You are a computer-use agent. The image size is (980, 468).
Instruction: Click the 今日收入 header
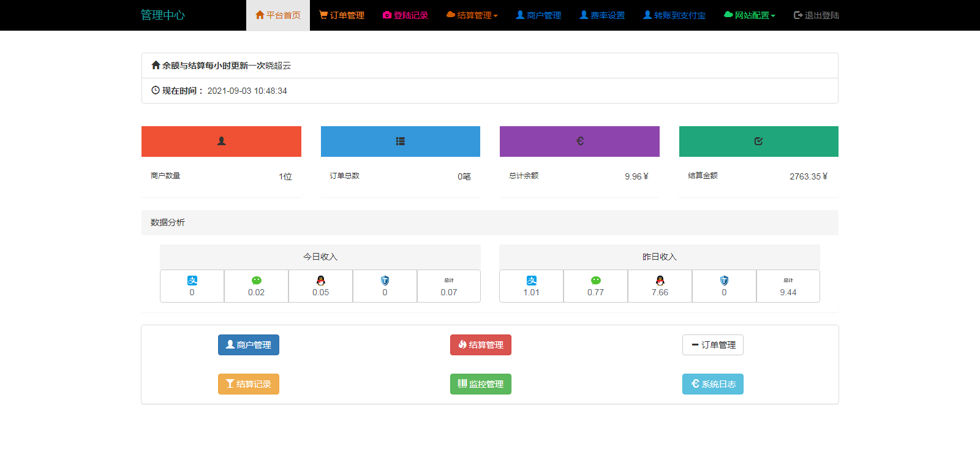pos(320,257)
